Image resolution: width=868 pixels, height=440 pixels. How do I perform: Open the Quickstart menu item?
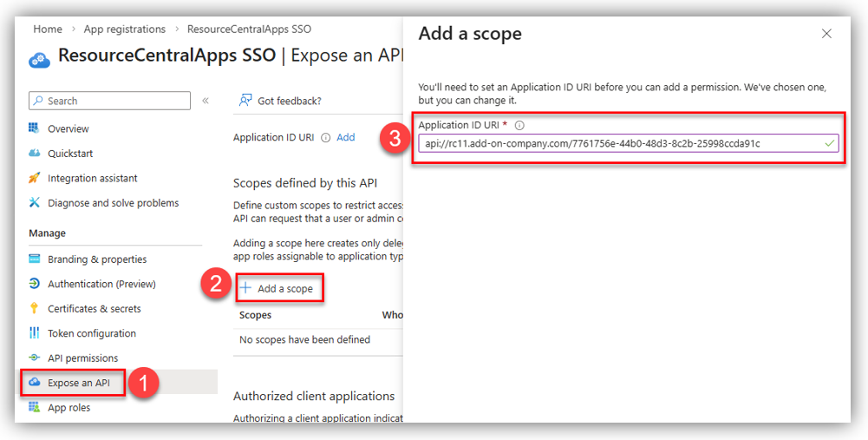click(x=70, y=154)
